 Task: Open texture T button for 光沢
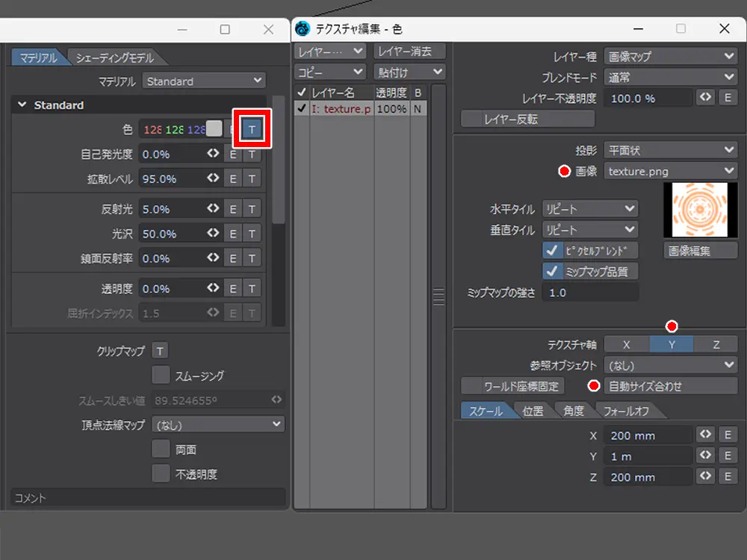[x=252, y=234]
